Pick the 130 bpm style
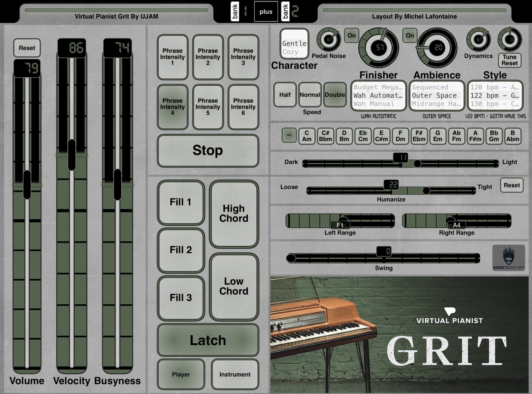The height and width of the screenshot is (394, 532). tap(495, 104)
